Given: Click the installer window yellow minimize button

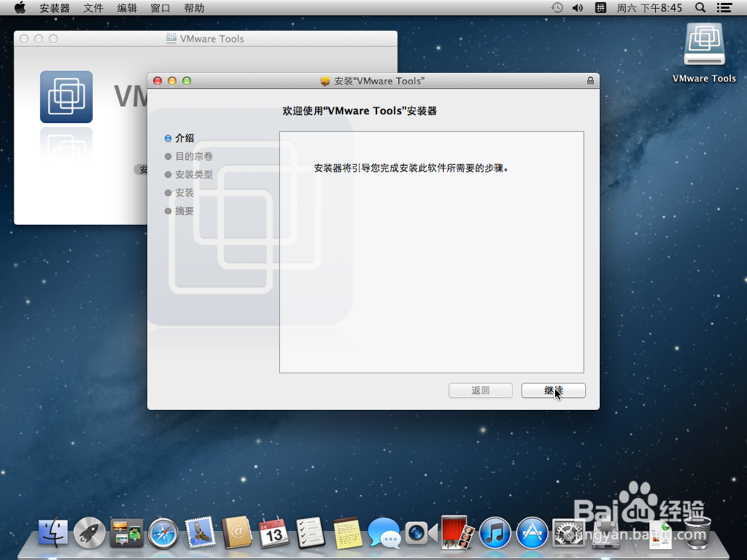Looking at the screenshot, I should click(x=172, y=81).
